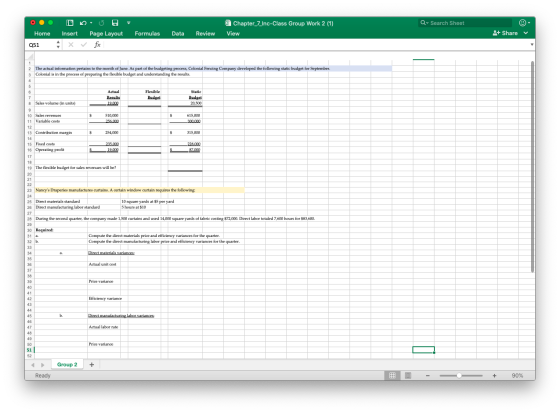Image resolution: width=560 pixels, height=413 pixels.
Task: Click the Undo arrow icon
Action: pyautogui.click(x=83, y=23)
